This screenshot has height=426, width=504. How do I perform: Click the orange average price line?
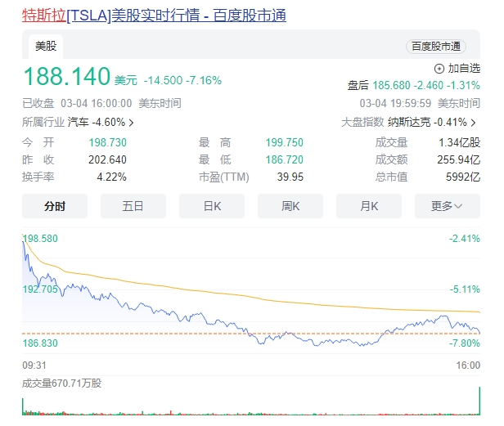[x=250, y=297]
